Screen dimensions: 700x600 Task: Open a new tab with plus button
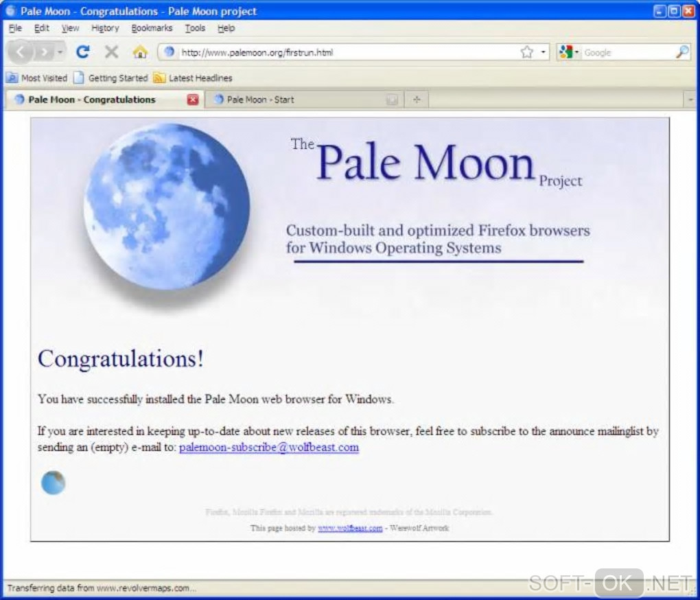tap(417, 100)
